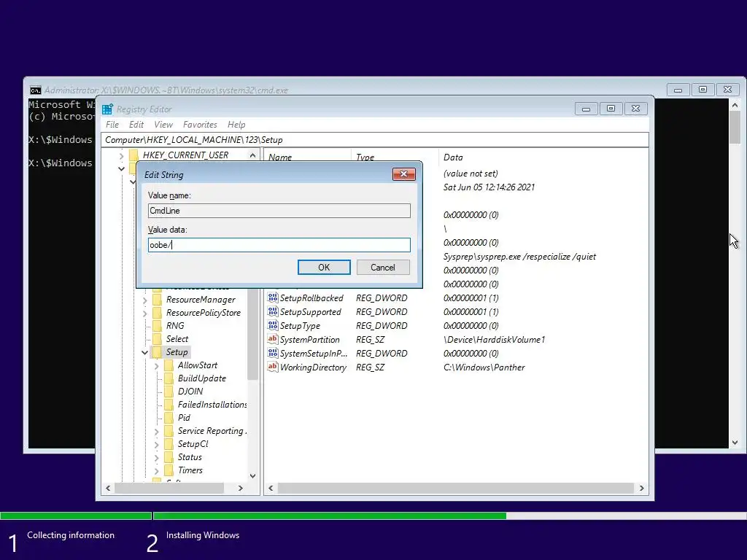Click the Select key folder icon

pos(158,338)
